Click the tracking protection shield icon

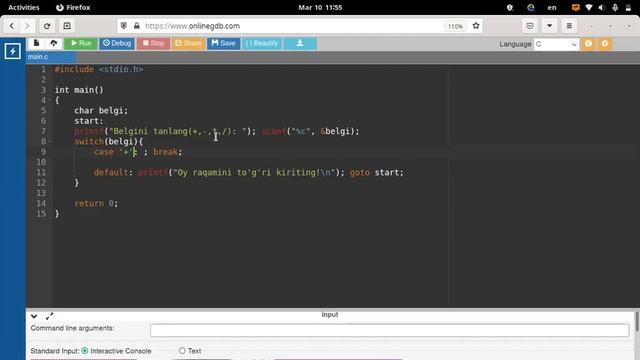point(124,26)
